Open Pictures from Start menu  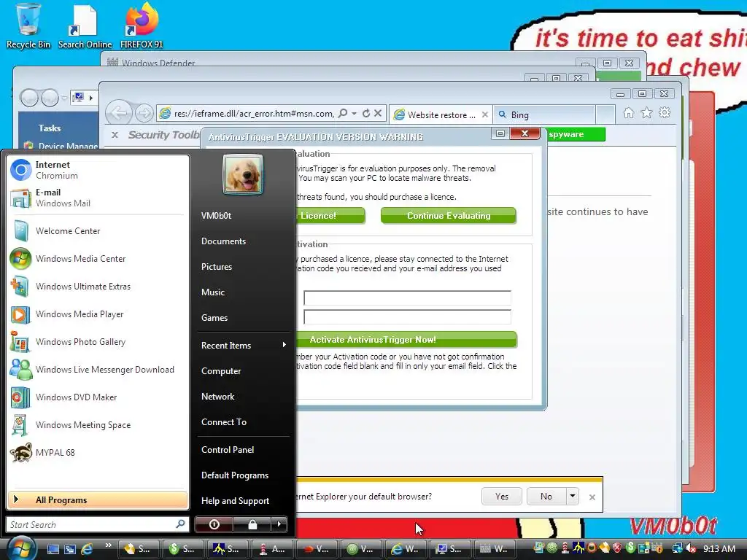pyautogui.click(x=216, y=267)
